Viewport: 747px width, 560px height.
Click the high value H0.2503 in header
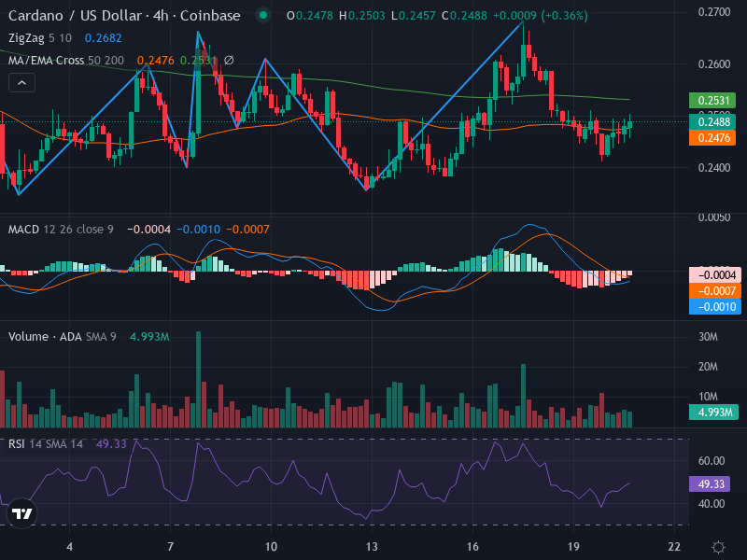click(x=362, y=16)
